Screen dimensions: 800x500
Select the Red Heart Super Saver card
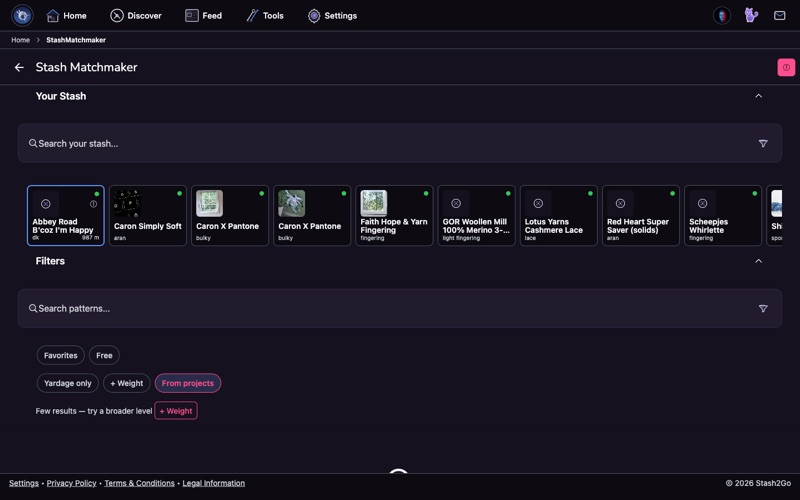pyautogui.click(x=641, y=215)
